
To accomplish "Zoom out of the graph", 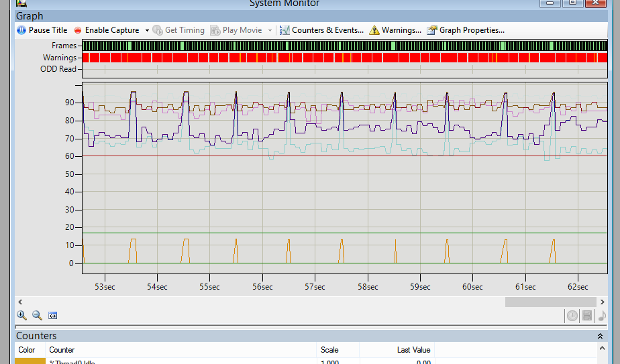I will (x=37, y=315).
